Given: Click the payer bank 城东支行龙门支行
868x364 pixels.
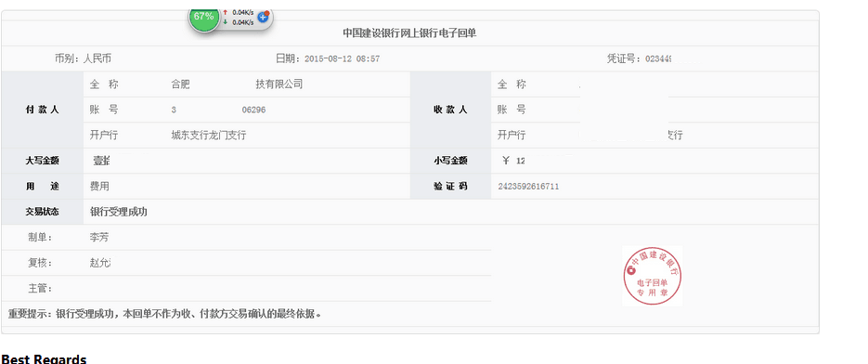Looking at the screenshot, I should coord(209,136).
